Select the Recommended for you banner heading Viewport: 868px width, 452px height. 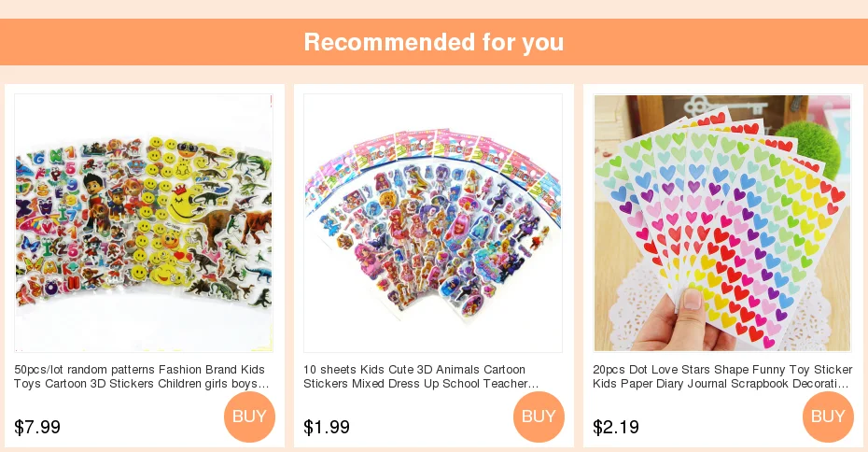[434, 42]
